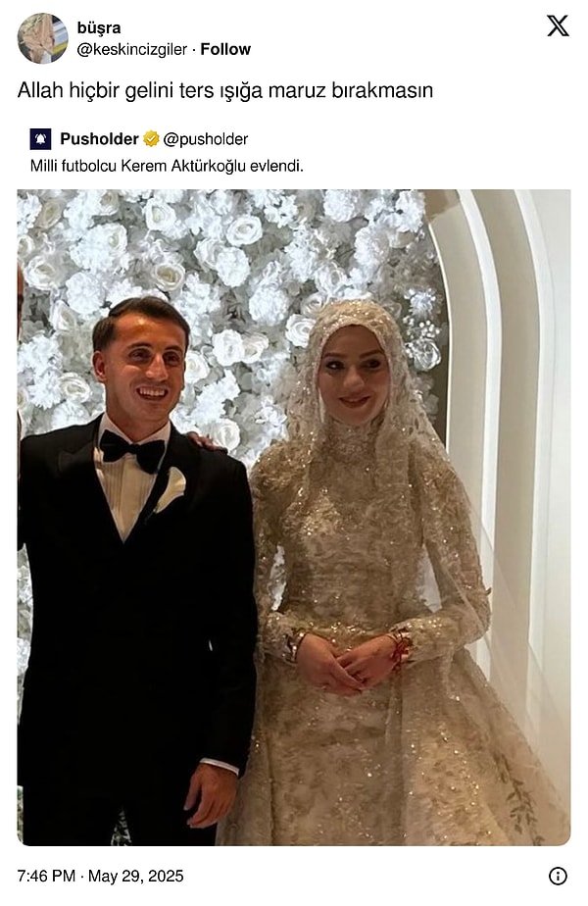Screen dimensions: 588x906
Task: Open the 7:46 PM timestamp link
Action: [46, 876]
